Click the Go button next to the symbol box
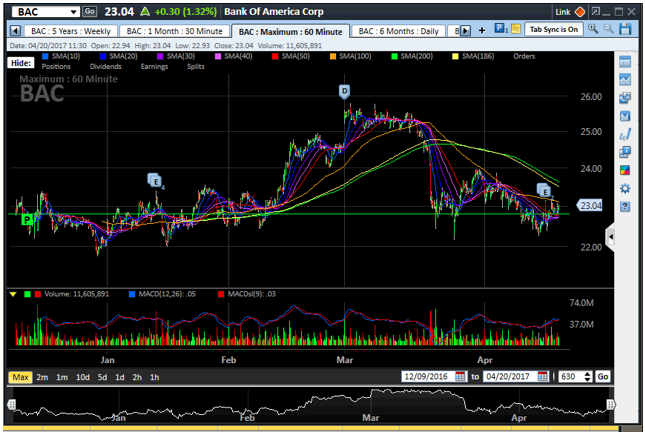This screenshot has height=433, width=645. [90, 12]
